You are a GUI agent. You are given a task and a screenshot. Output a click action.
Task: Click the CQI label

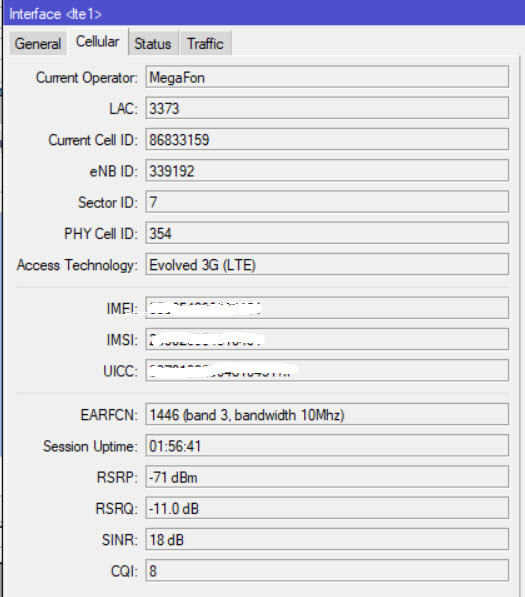(x=124, y=571)
